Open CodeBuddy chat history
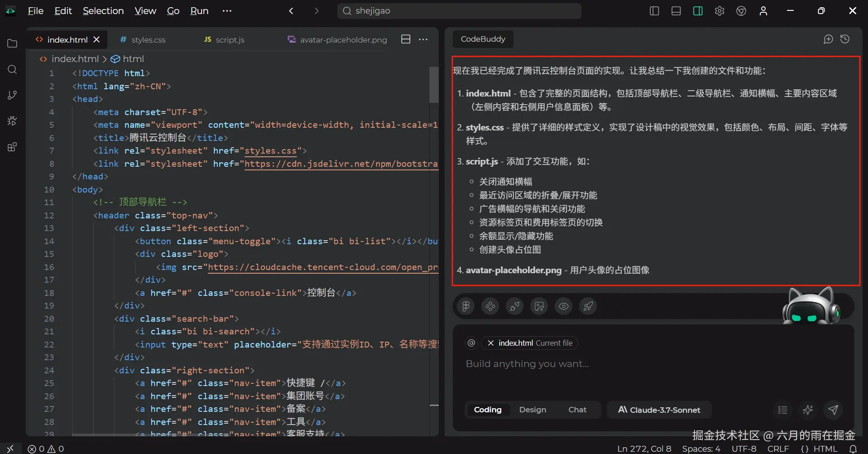868x454 pixels. (x=845, y=39)
